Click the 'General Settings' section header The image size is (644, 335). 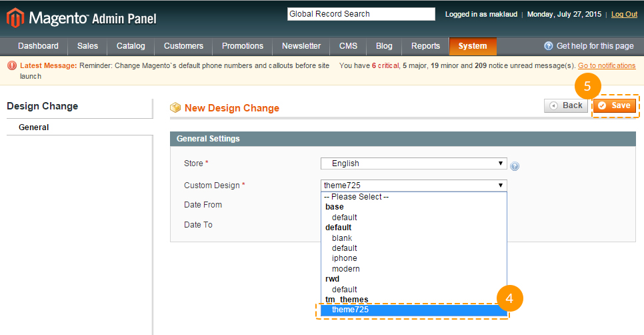coord(208,139)
